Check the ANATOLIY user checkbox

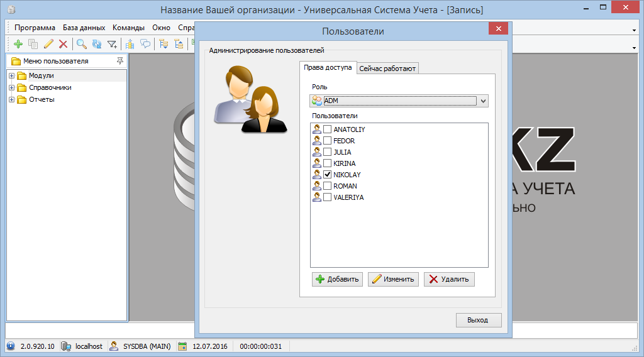coord(327,129)
